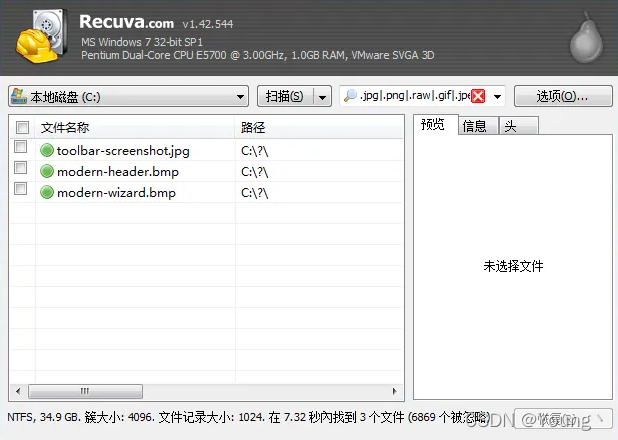Click the Recuva hard-hat drive logo
This screenshot has width=618, height=440.
click(x=41, y=36)
